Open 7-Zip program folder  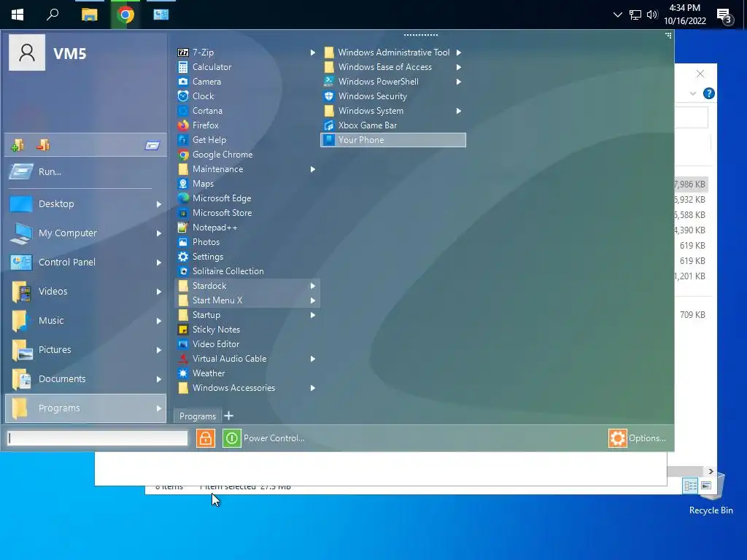pyautogui.click(x=247, y=52)
